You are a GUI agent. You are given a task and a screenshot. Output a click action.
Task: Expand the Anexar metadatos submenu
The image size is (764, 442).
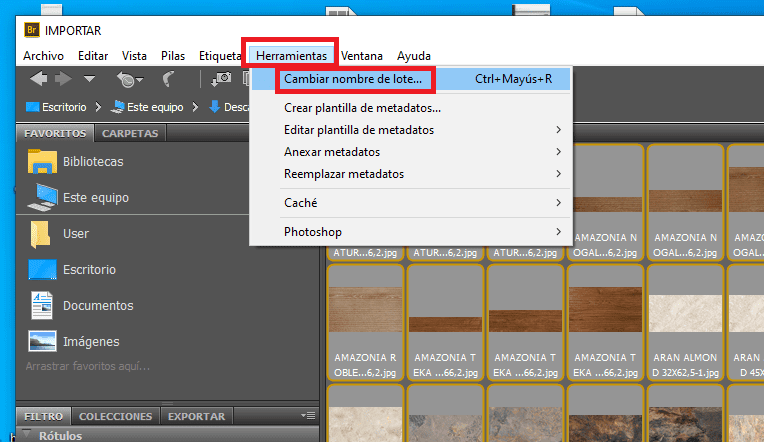411,152
